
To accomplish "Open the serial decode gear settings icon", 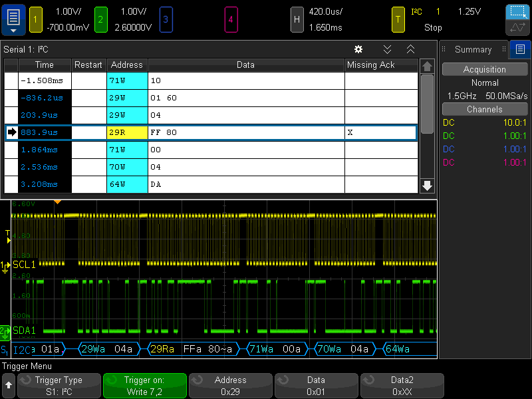I will pyautogui.click(x=358, y=49).
